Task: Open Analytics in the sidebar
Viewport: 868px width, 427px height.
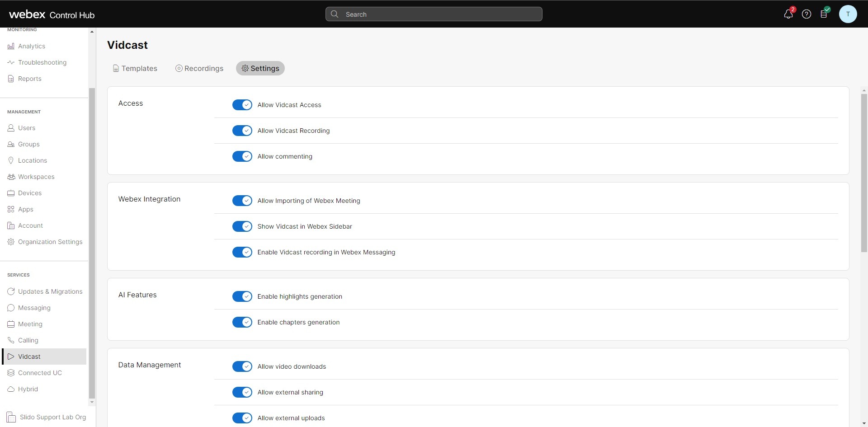Action: (32, 46)
